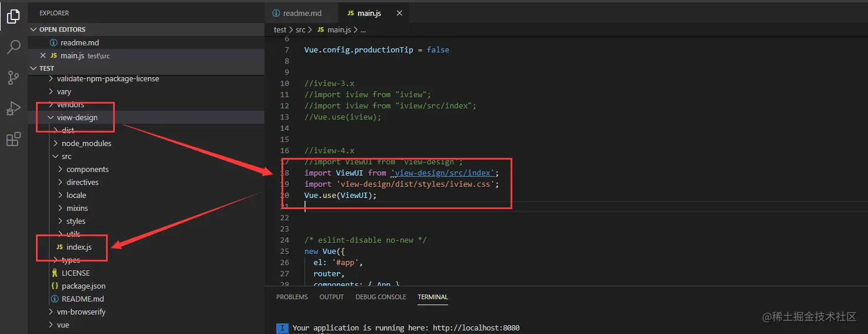The width and height of the screenshot is (868, 334).
Task: Open http://localhost:8080 link in terminal
Action: pyautogui.click(x=476, y=328)
